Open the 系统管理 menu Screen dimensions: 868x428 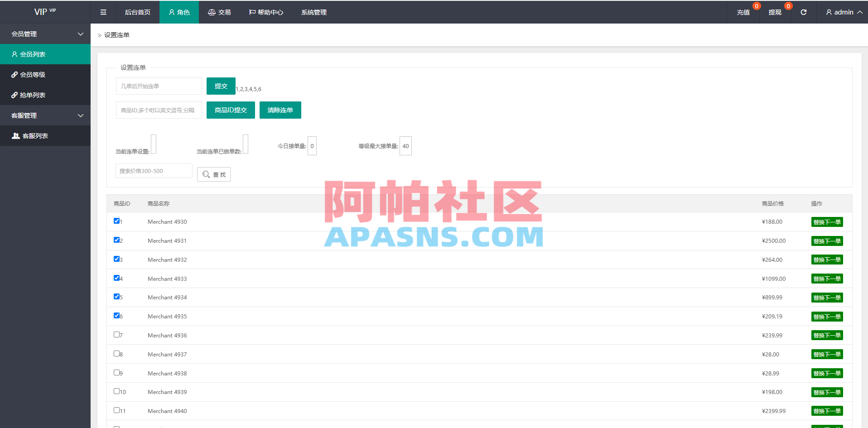click(313, 12)
